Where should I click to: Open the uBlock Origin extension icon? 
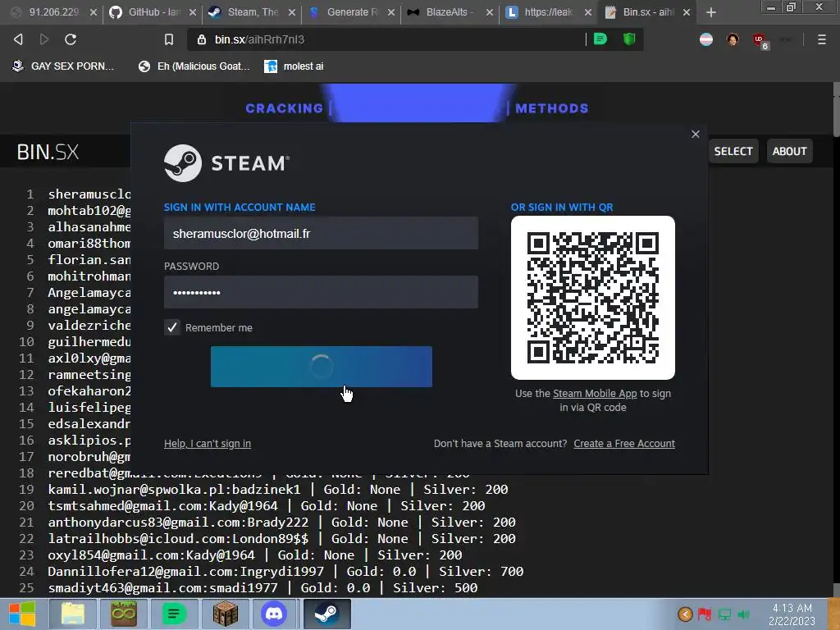click(760, 40)
